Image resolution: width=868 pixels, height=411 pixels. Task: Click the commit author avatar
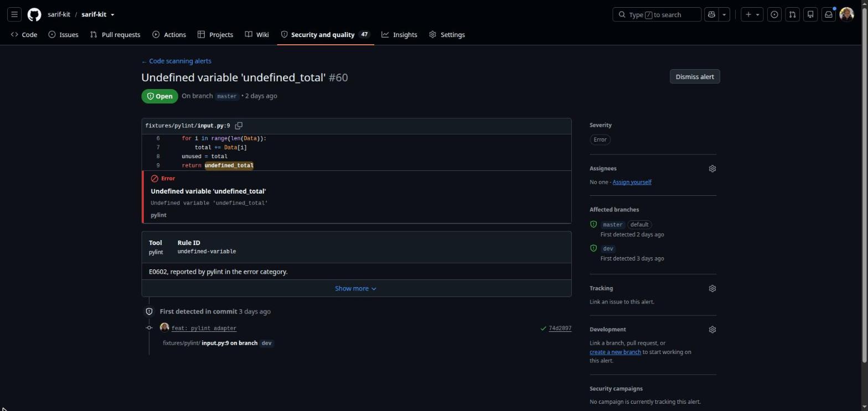tap(164, 327)
